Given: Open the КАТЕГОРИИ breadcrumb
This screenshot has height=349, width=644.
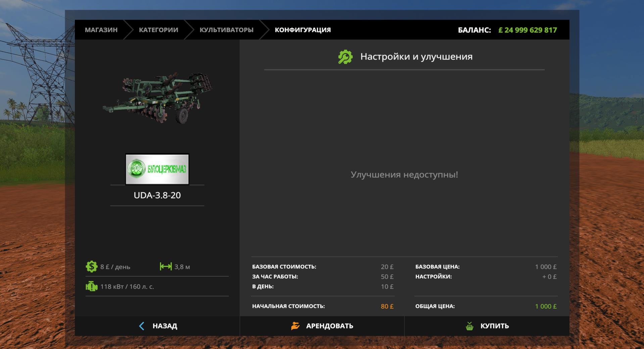Looking at the screenshot, I should coord(158,30).
